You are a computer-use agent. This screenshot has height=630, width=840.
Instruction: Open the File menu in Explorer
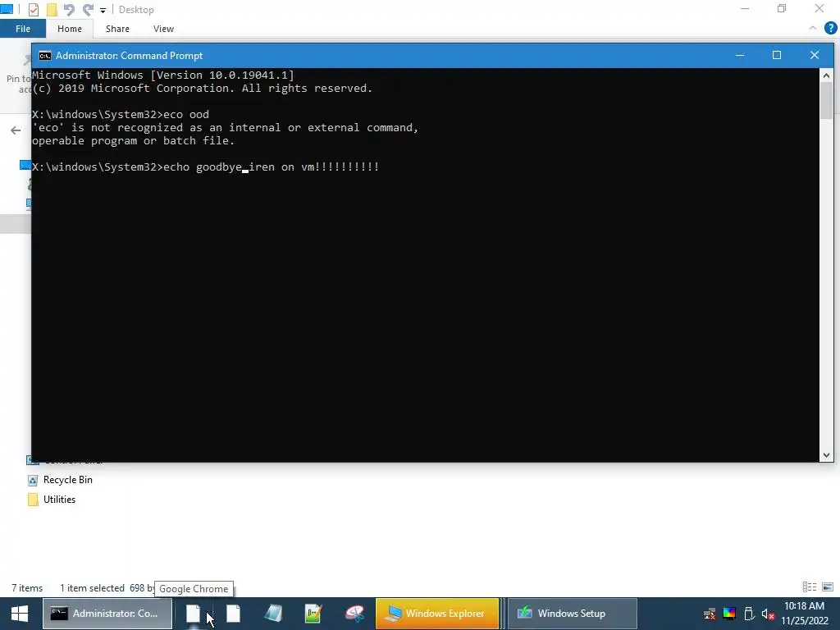click(22, 29)
